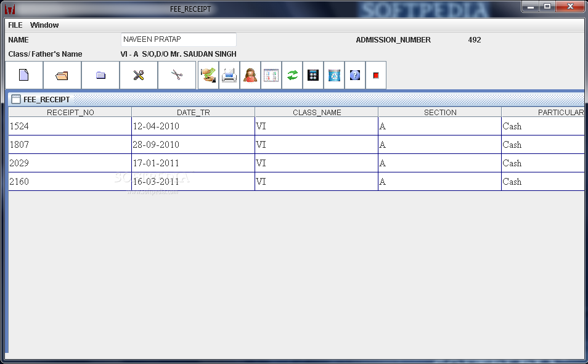Click the cash payment hand icon
The width and height of the screenshot is (588, 364).
point(208,75)
